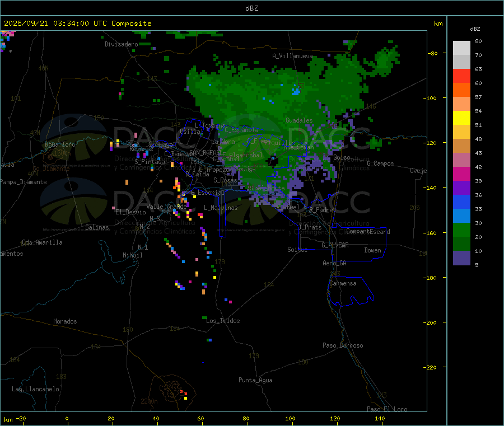Click the timestamp 2025/09/21 03:34:00 UTC Composite
504x426 pixels.
77,24
